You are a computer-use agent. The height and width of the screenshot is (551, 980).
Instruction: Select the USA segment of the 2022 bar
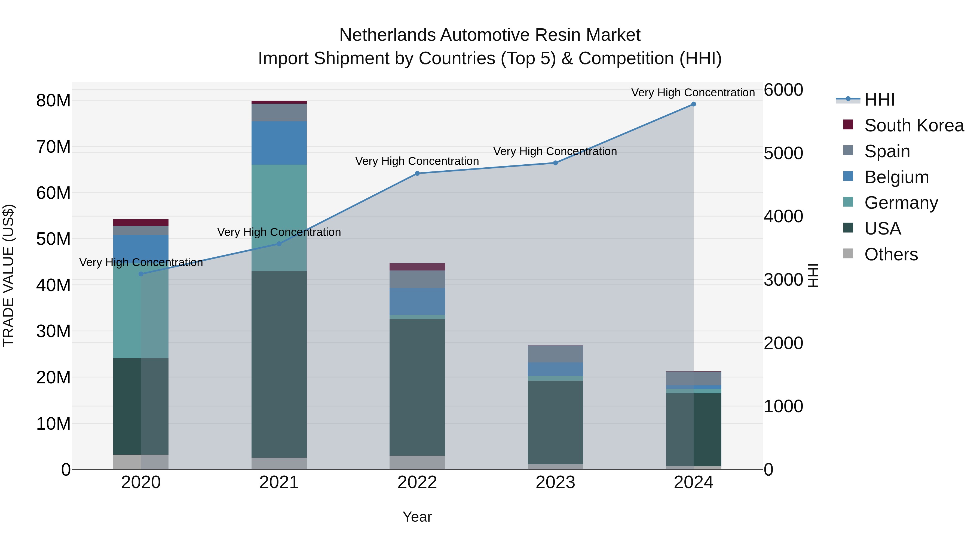pos(417,387)
